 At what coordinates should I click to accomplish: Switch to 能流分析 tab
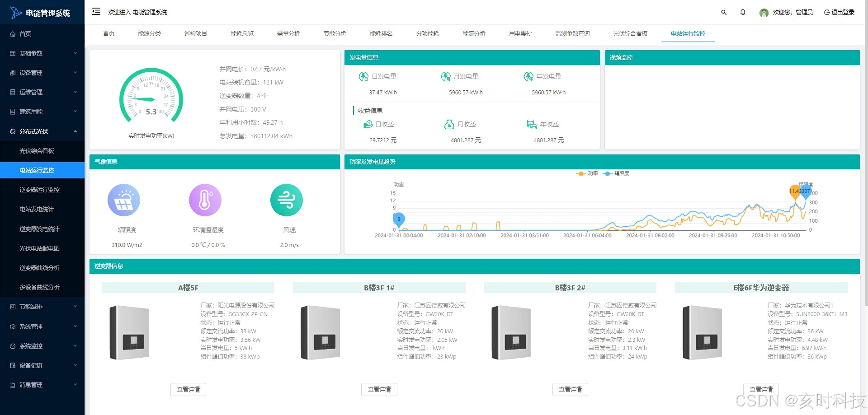pyautogui.click(x=474, y=33)
